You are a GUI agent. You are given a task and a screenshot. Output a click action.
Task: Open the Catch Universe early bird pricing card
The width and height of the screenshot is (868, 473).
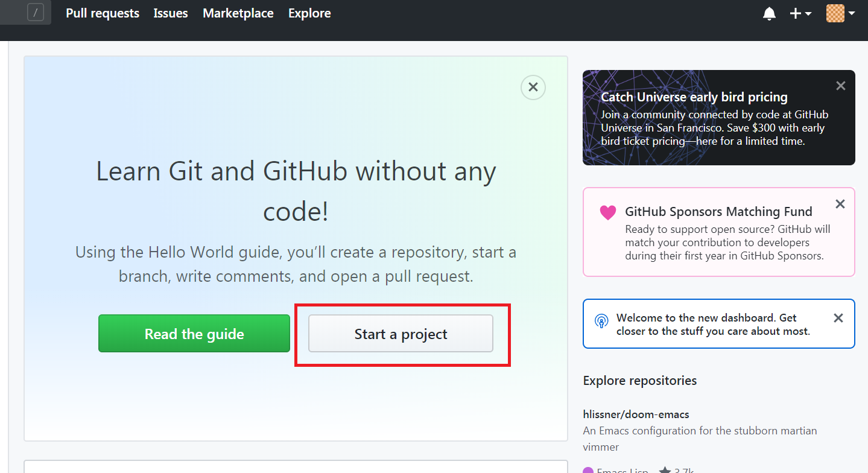(x=719, y=118)
